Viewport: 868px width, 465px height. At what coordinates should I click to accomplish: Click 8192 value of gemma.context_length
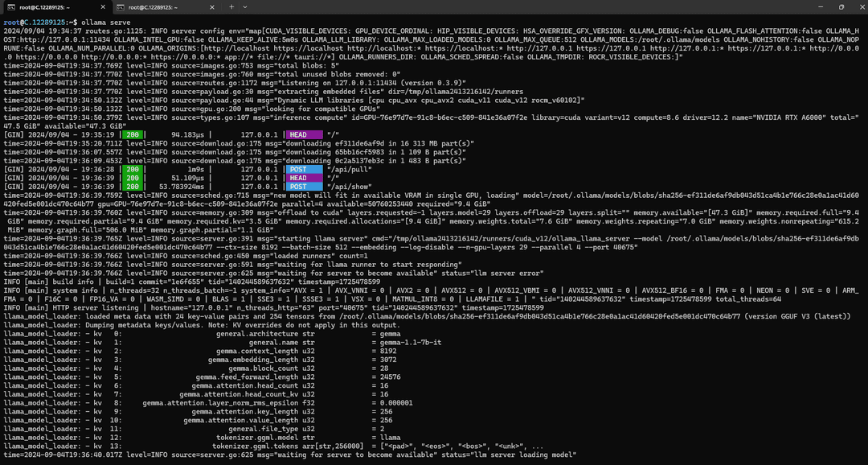point(389,352)
